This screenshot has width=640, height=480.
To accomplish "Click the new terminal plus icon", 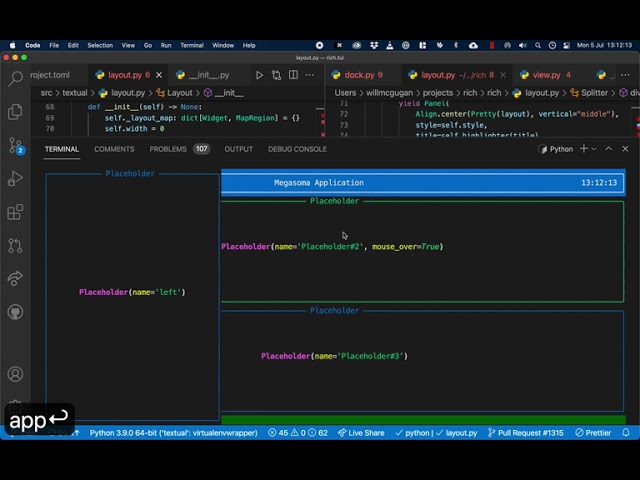I will 584,149.
